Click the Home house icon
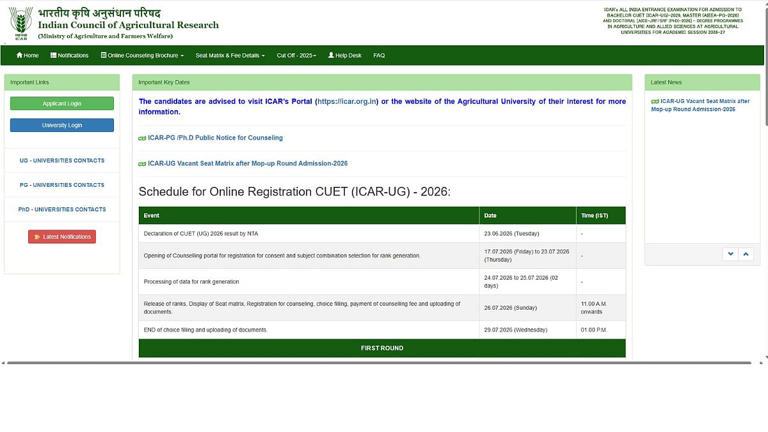 point(20,55)
